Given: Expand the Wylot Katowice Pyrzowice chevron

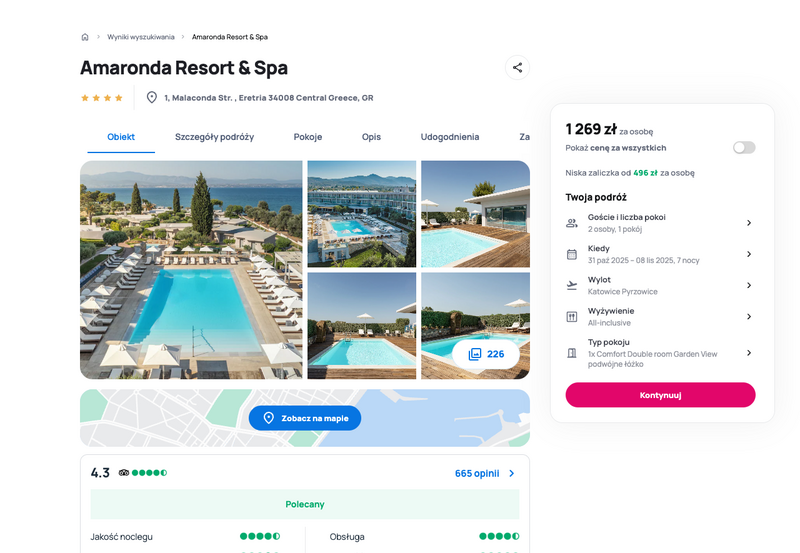Looking at the screenshot, I should click(x=749, y=285).
